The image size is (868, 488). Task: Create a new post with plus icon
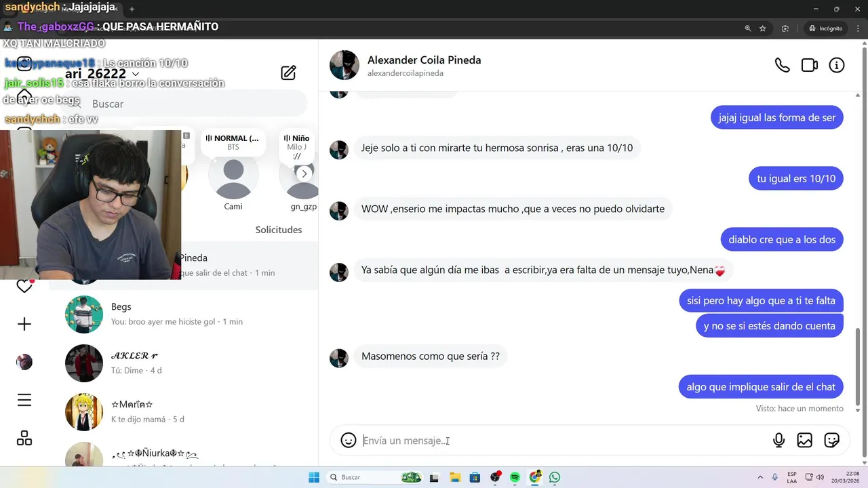[x=24, y=324]
